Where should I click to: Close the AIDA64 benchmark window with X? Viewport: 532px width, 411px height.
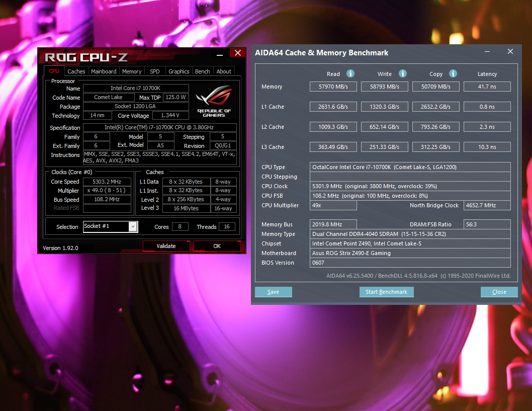pyautogui.click(x=510, y=52)
